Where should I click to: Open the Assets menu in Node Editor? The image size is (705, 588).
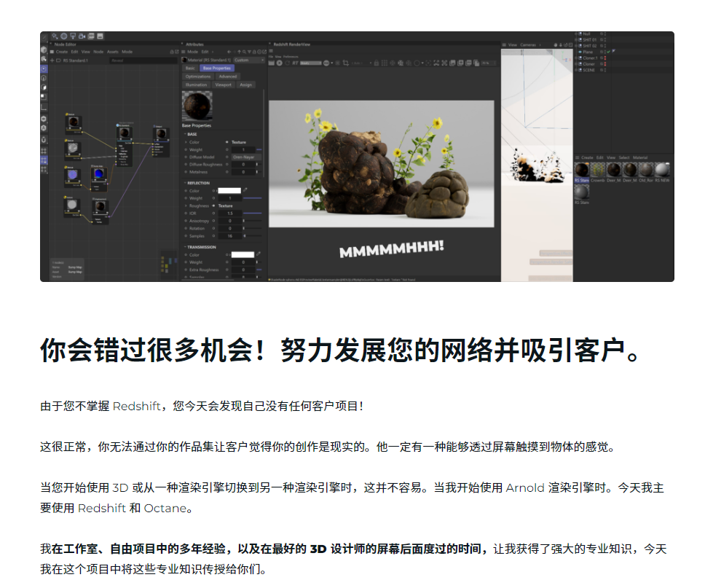point(113,52)
